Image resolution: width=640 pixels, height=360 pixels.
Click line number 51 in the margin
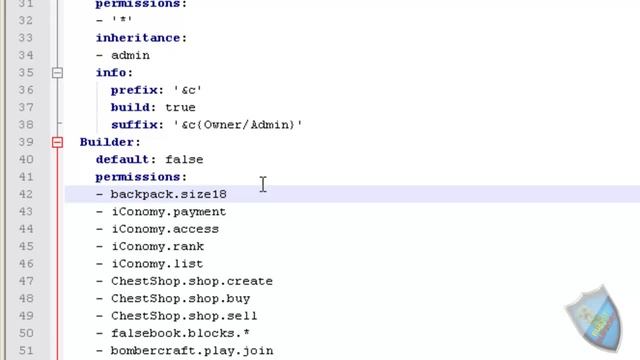[x=26, y=350]
